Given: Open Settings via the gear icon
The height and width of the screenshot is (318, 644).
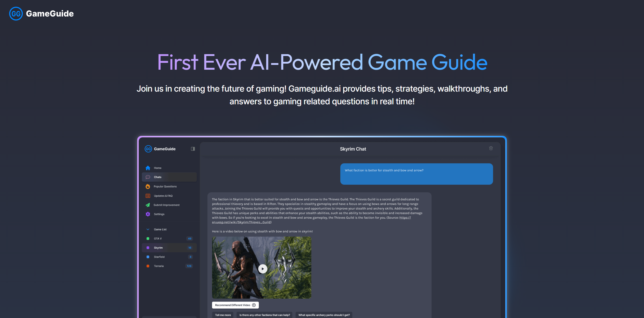Looking at the screenshot, I should click(x=148, y=214).
